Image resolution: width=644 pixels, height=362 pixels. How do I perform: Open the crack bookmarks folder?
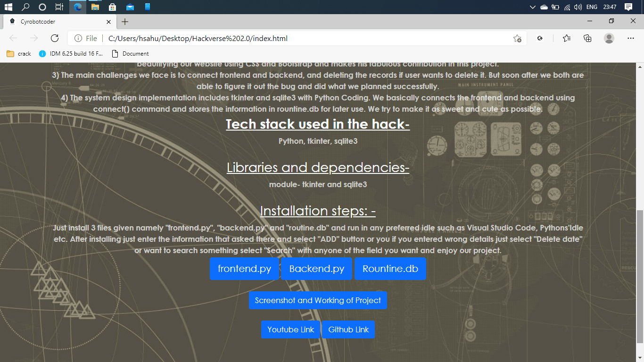(19, 54)
